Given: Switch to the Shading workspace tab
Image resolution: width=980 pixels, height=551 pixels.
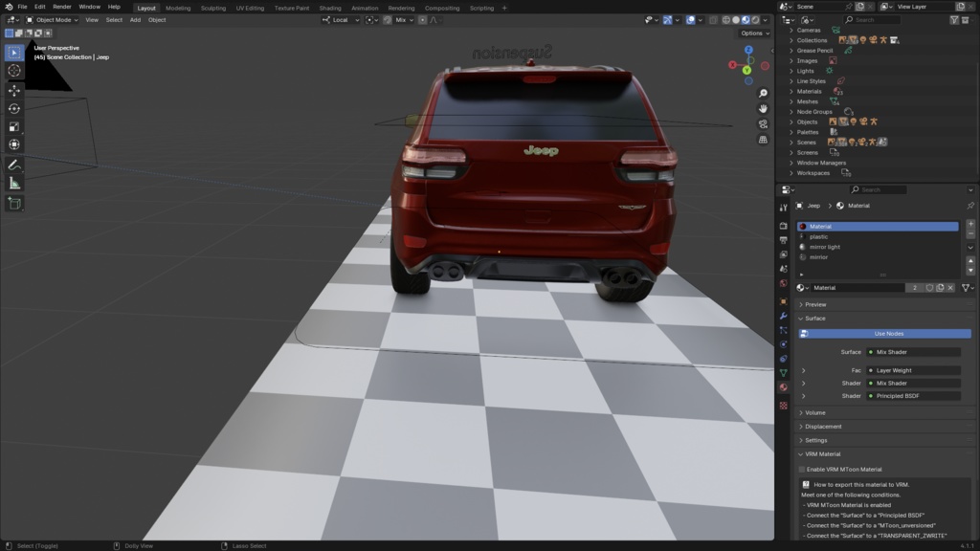Looking at the screenshot, I should 330,8.
